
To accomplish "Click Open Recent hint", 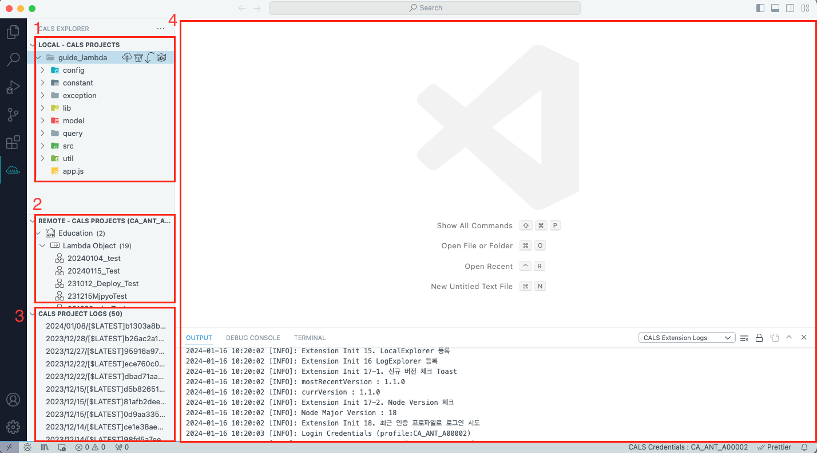I will [489, 267].
